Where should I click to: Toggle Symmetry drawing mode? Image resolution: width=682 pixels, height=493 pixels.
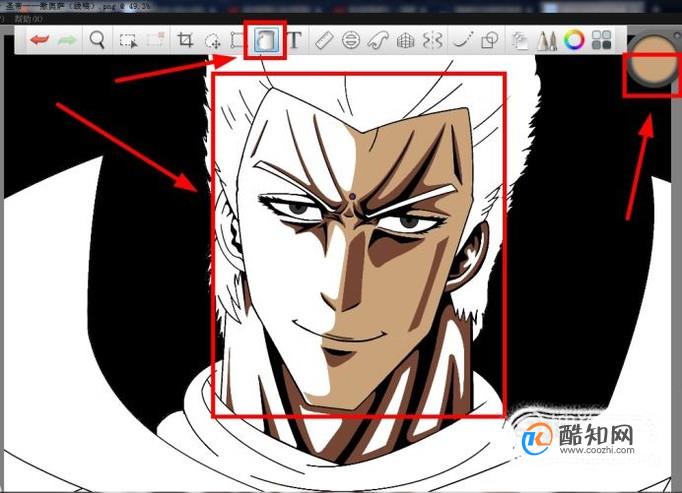pos(433,40)
